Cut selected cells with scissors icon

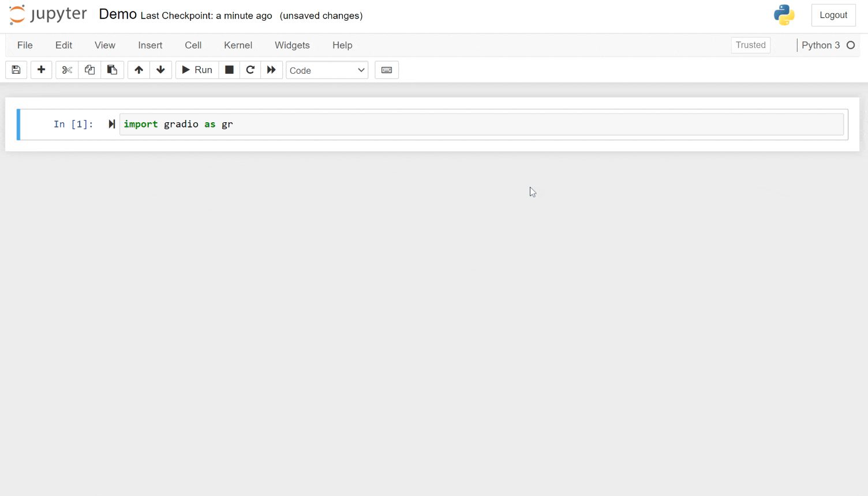tap(67, 70)
